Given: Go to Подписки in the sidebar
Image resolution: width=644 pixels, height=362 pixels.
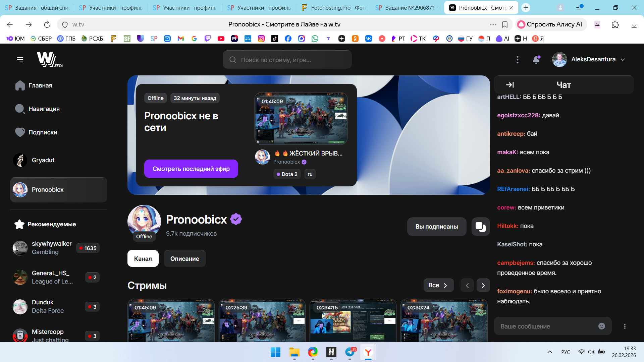Looking at the screenshot, I should coord(43,132).
